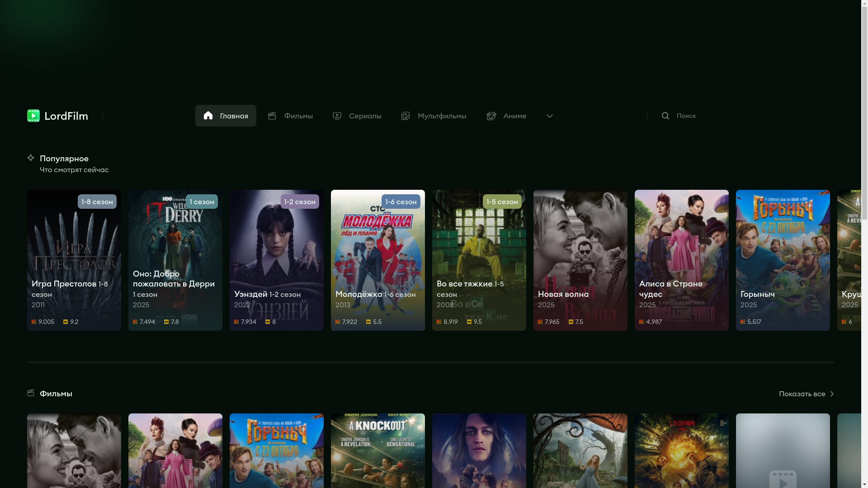Click the 1-6 сезон badge on Молодёжка

click(x=401, y=202)
